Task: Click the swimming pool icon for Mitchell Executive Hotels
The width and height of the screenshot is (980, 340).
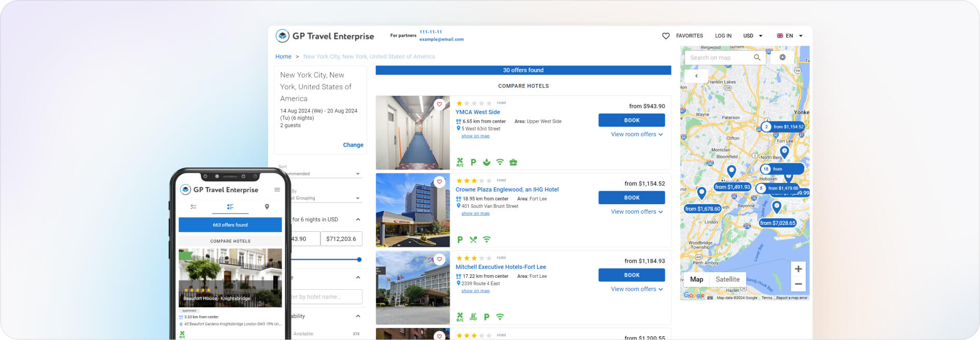Action: point(473,317)
